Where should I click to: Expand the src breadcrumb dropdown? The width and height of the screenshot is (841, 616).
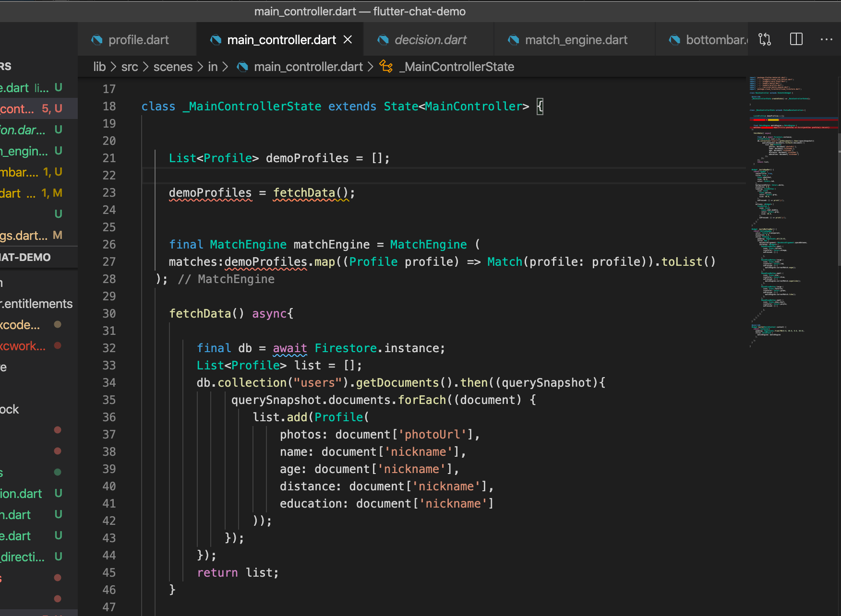(129, 67)
